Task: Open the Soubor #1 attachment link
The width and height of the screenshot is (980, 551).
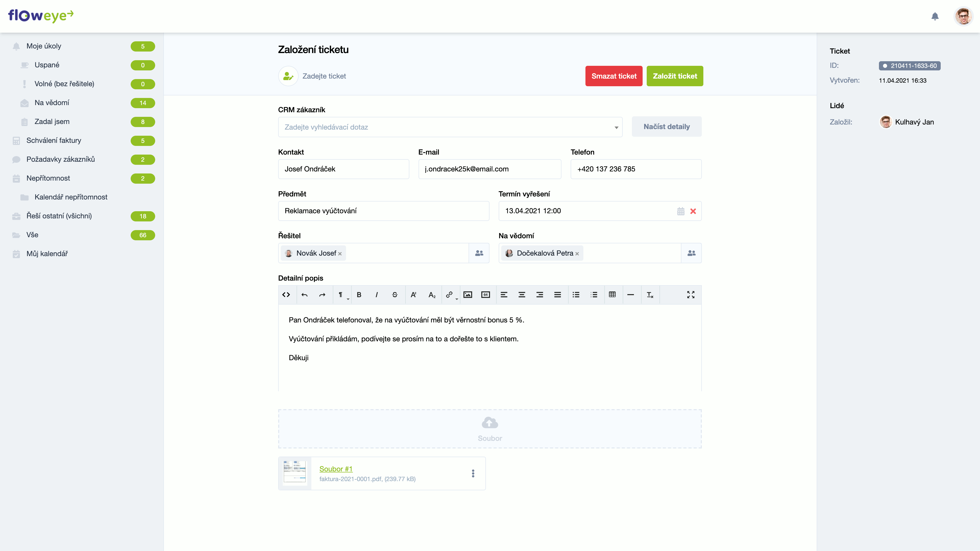Action: point(336,469)
